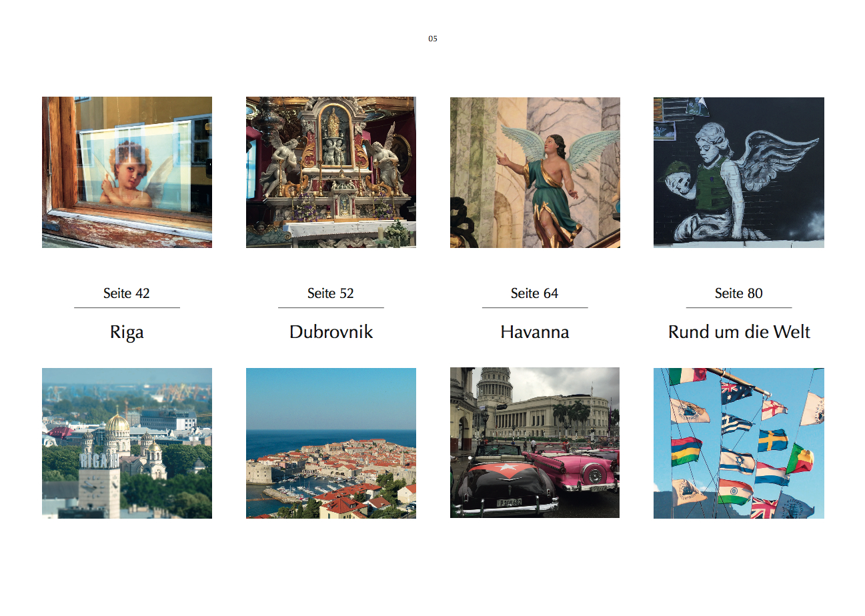Click the page number 05 at top
Viewport: 865px width, 616px height.
tap(433, 39)
